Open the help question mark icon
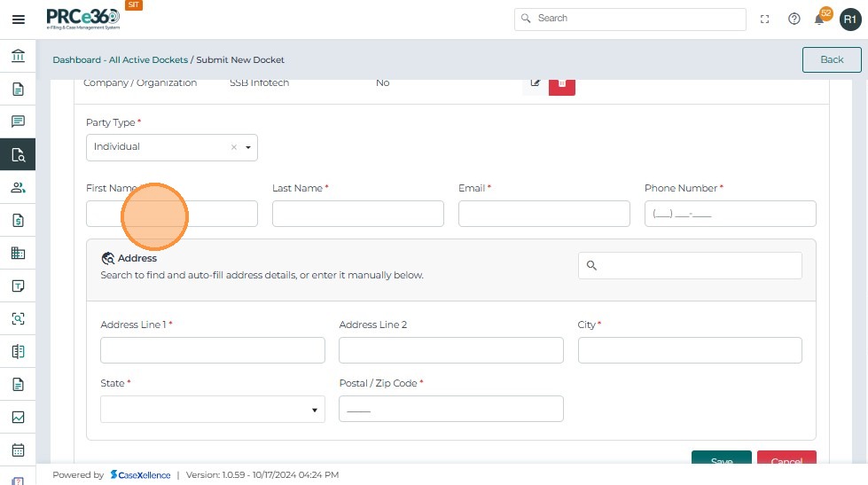The image size is (868, 485). [794, 19]
